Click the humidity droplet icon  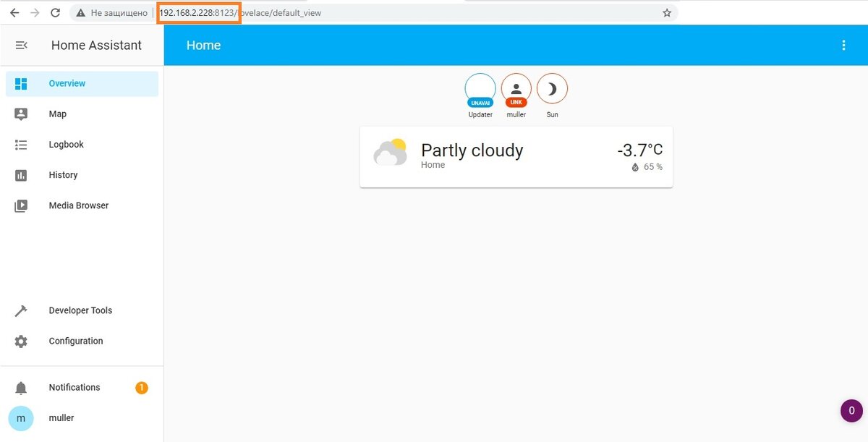tap(635, 167)
